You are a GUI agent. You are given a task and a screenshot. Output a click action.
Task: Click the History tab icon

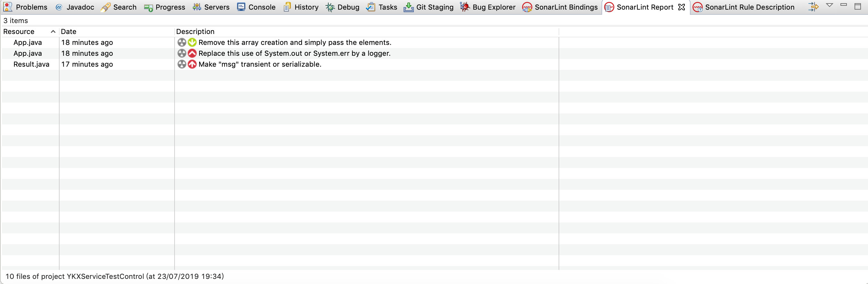[287, 7]
